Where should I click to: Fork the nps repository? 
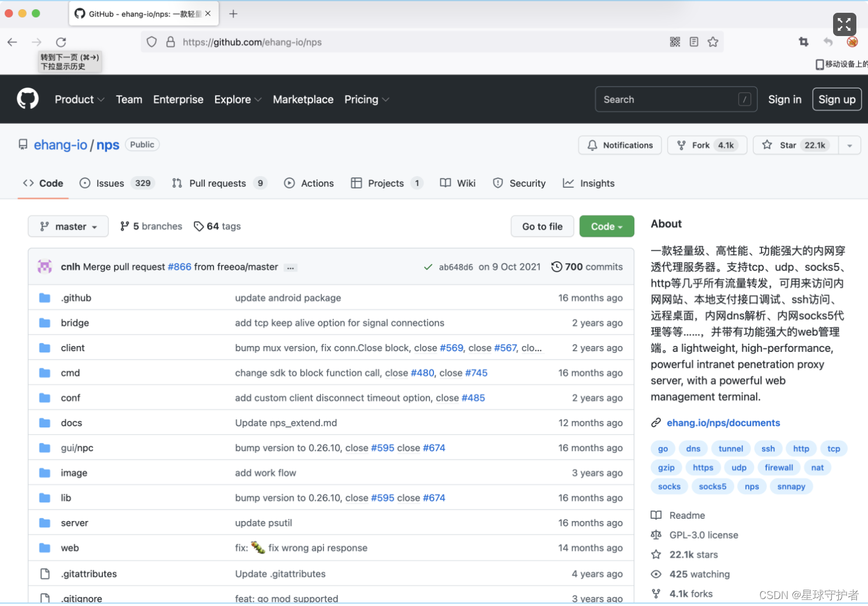(707, 145)
